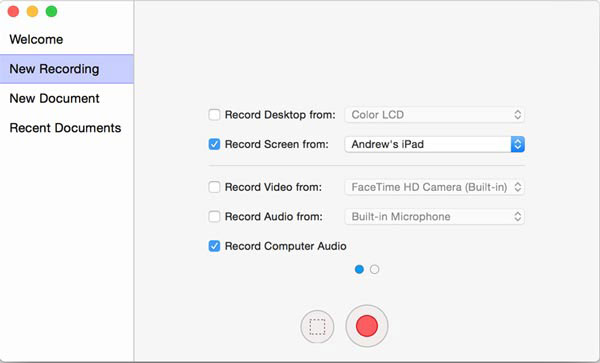The width and height of the screenshot is (600, 363).
Task: Open the FaceTime HD Camera dropdown
Action: click(x=434, y=187)
